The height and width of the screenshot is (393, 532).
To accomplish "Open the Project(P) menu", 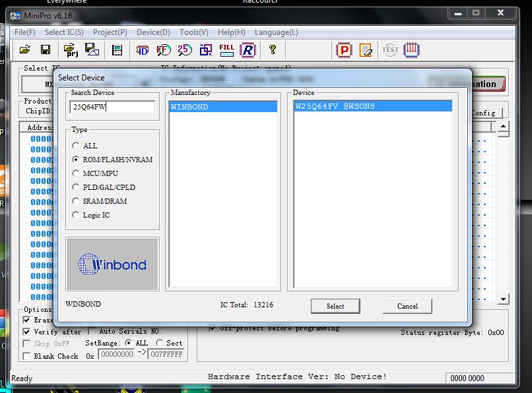I will pos(110,32).
